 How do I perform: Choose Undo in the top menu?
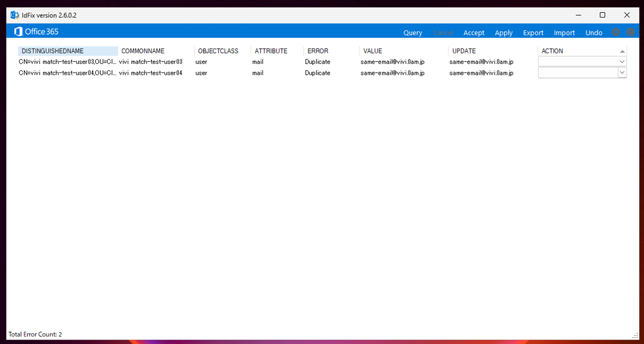pyautogui.click(x=594, y=32)
